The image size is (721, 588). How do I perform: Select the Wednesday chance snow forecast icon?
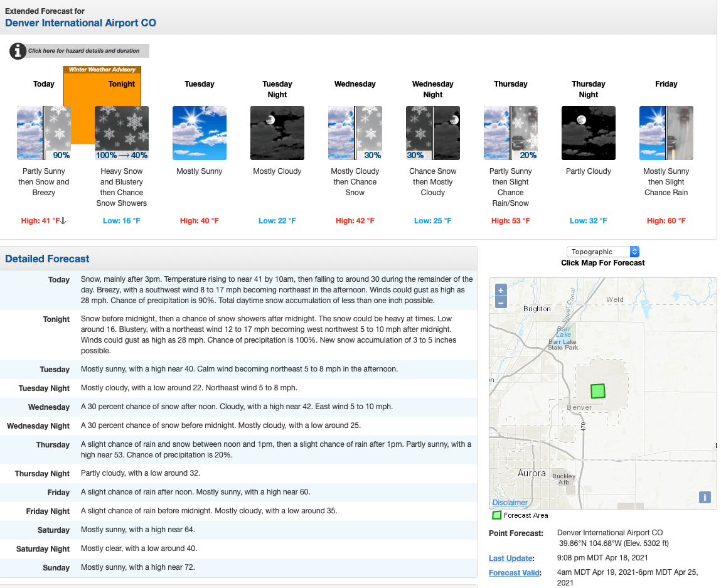(355, 133)
